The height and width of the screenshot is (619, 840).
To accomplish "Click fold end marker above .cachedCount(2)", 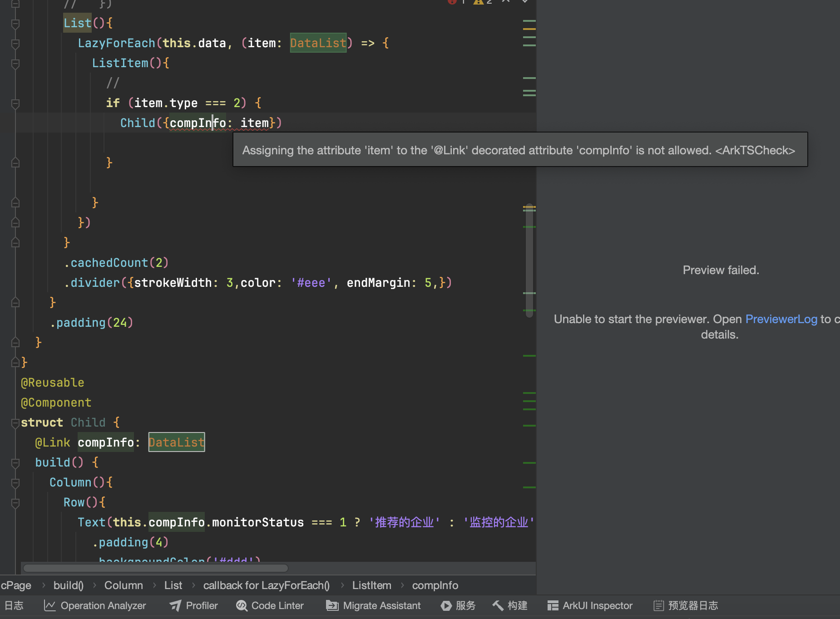I will click(15, 243).
